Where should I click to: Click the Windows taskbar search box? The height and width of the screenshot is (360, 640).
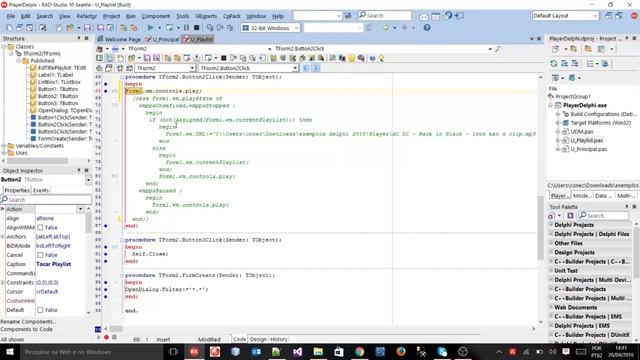(x=91, y=352)
